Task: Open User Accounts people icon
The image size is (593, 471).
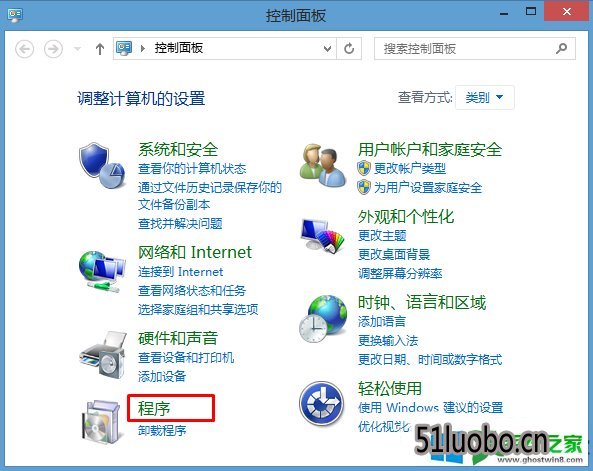Action: [323, 165]
